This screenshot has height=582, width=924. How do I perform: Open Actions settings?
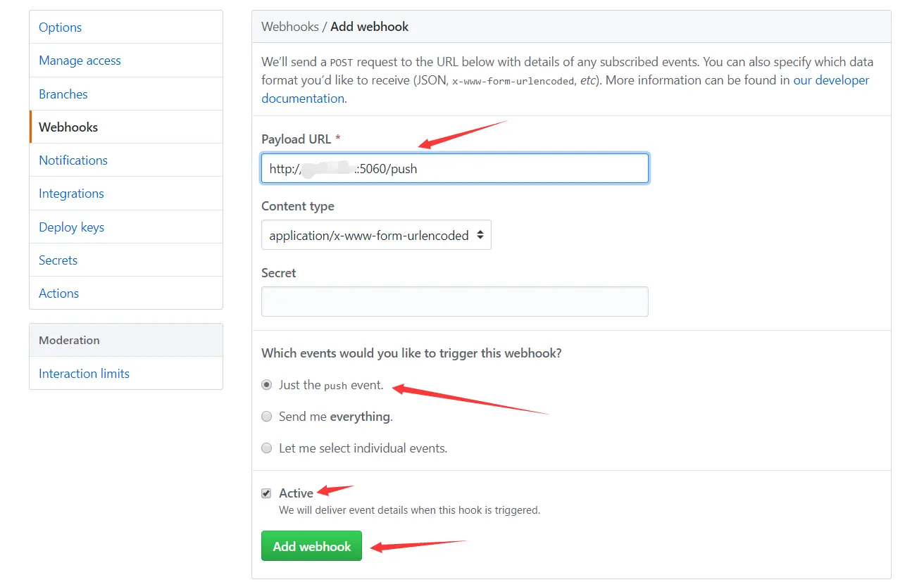(x=58, y=293)
